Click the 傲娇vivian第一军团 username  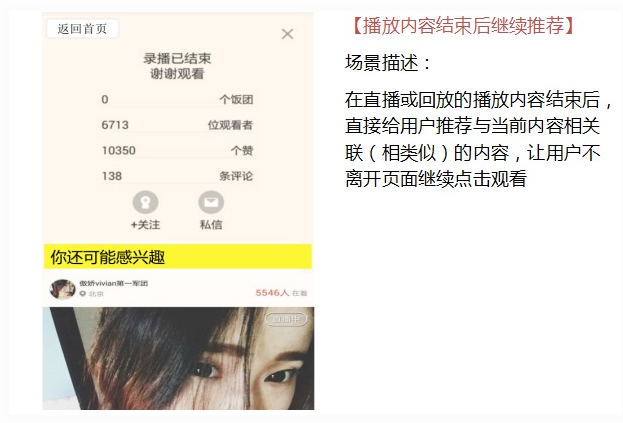[114, 283]
